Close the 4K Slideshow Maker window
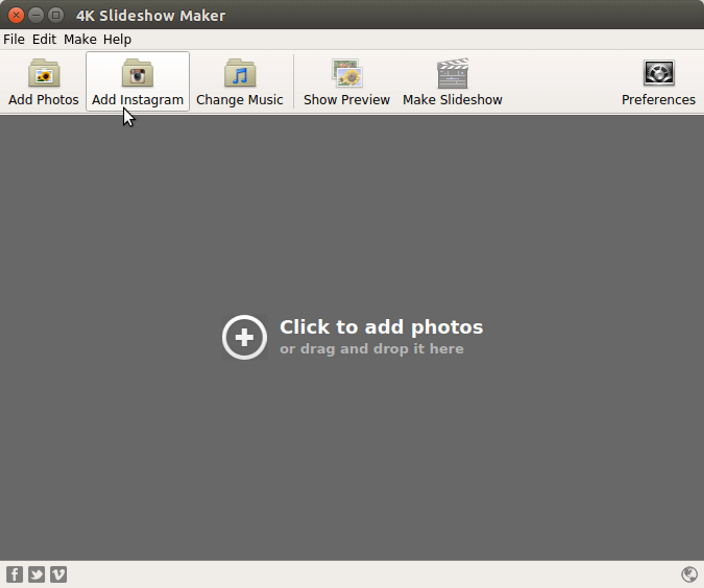Screen dimensions: 704x588 click(x=16, y=15)
